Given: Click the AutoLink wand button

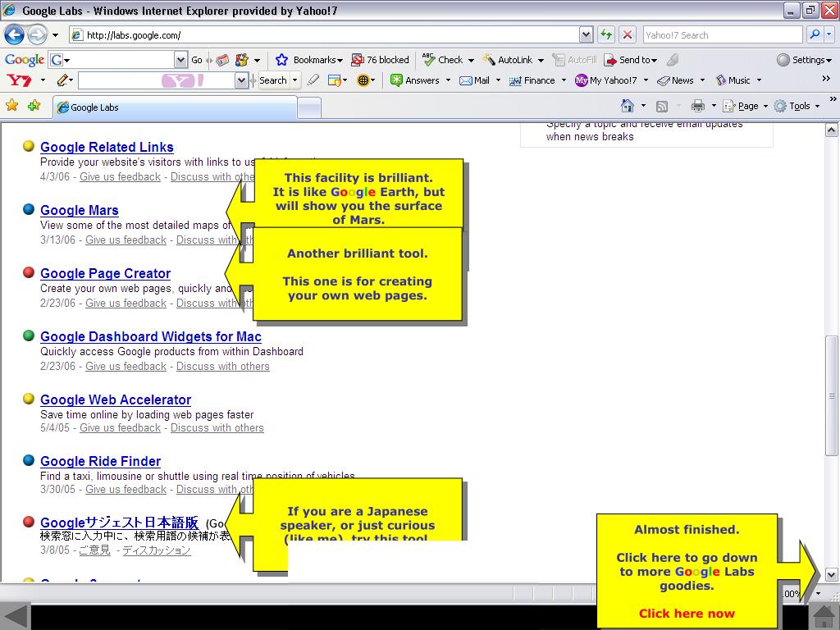Looking at the screenshot, I should click(x=507, y=59).
